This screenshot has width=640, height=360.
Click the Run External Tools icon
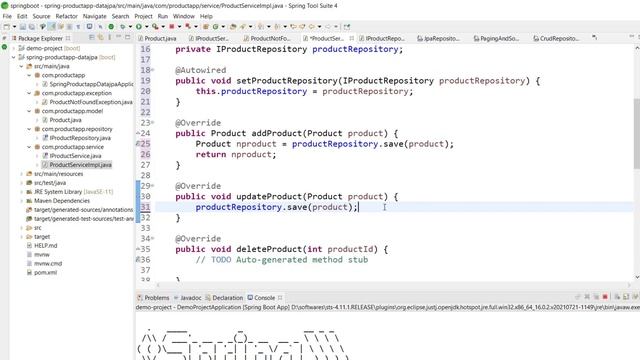(155, 27)
